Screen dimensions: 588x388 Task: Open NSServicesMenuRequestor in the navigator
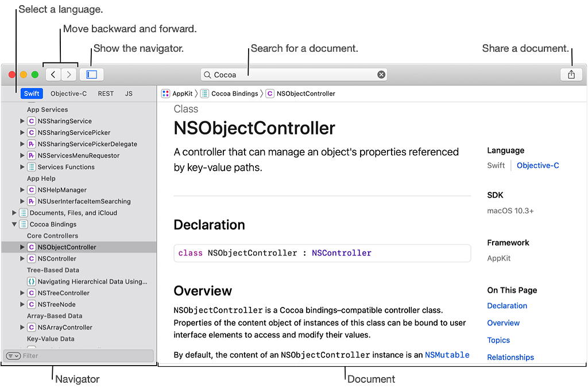pos(78,156)
